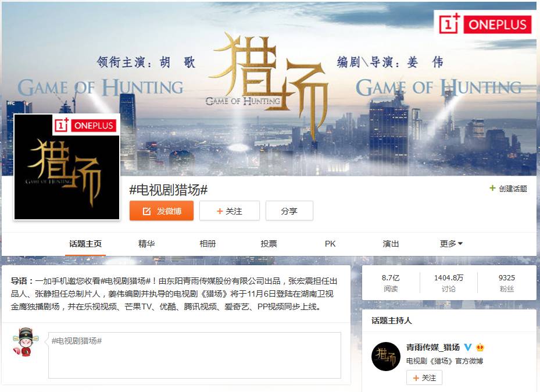
Task: Click the blue V verified badge
Action: pos(468,347)
